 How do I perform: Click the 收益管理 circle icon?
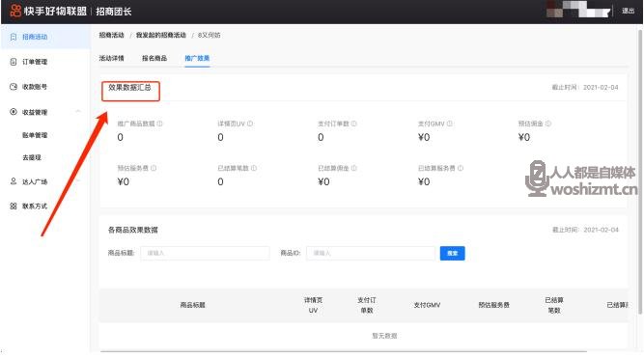pos(14,112)
